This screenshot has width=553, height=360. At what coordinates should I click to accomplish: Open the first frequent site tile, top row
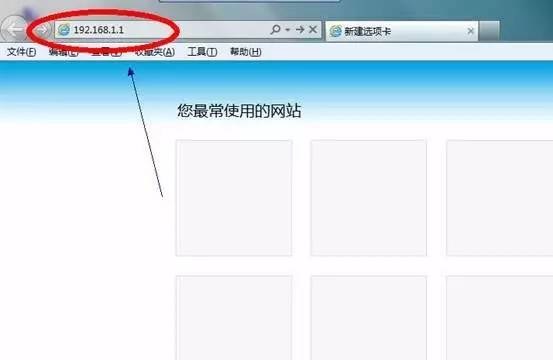point(234,198)
